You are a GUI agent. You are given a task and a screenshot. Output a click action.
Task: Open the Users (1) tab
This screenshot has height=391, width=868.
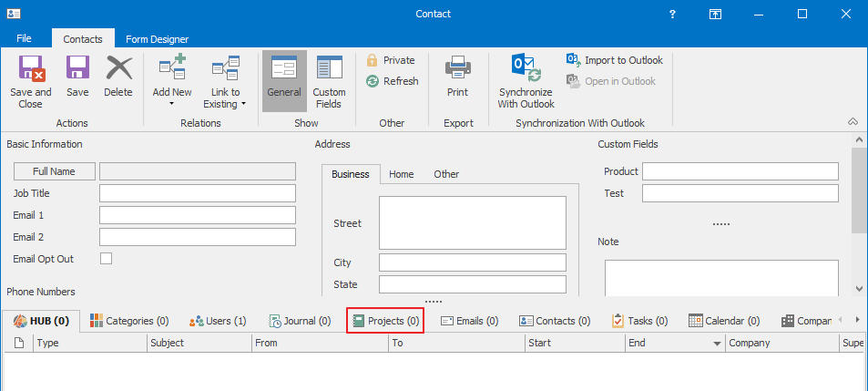[218, 321]
